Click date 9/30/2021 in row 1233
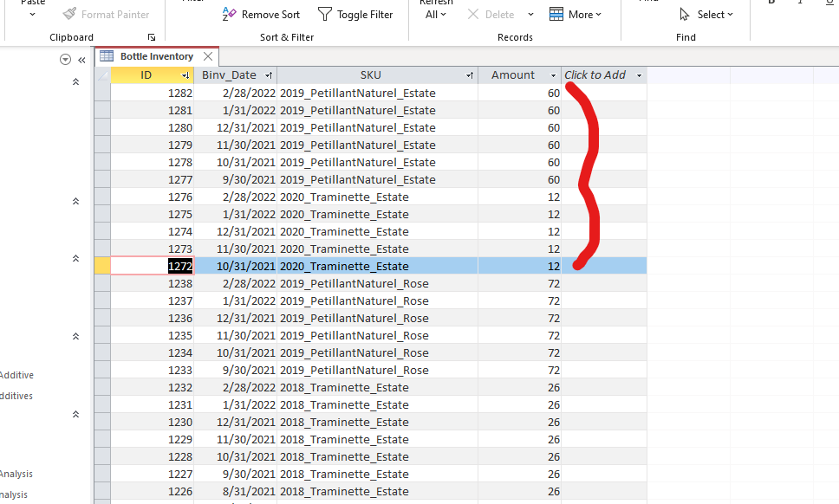Screen dimensions: 839x504 click(x=236, y=370)
